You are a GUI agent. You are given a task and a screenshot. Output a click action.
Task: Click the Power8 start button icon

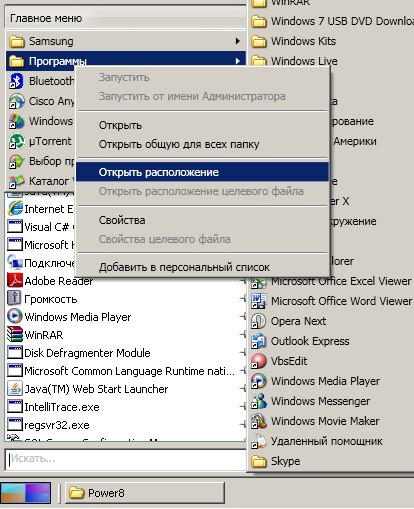point(26,493)
